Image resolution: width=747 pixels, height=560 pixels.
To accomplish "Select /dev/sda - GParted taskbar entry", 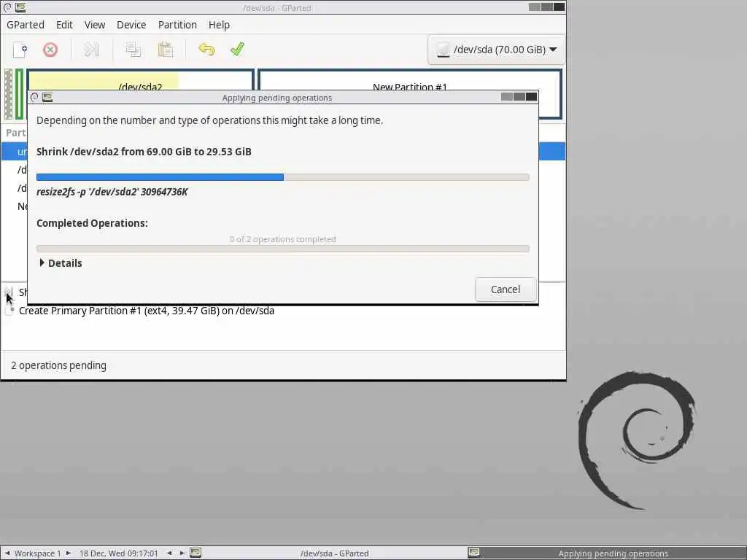I will coord(327,553).
